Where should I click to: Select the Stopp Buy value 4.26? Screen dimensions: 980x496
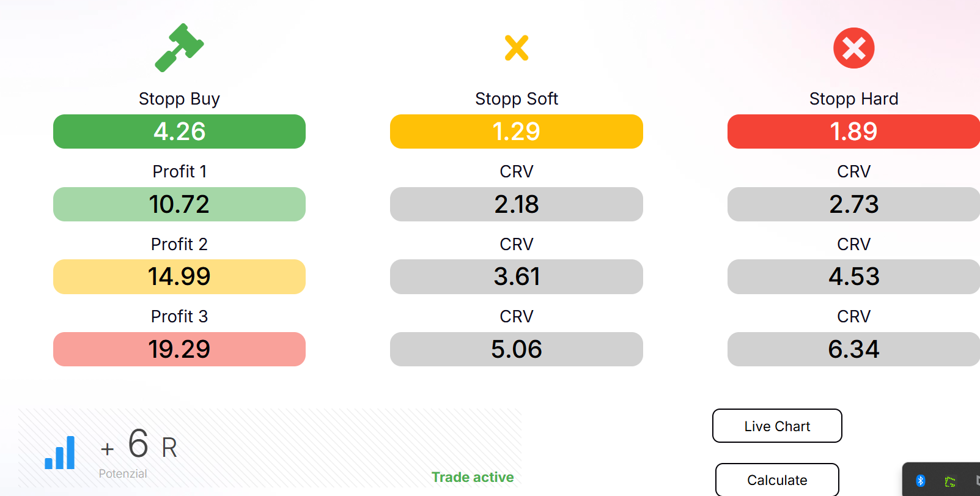(179, 131)
